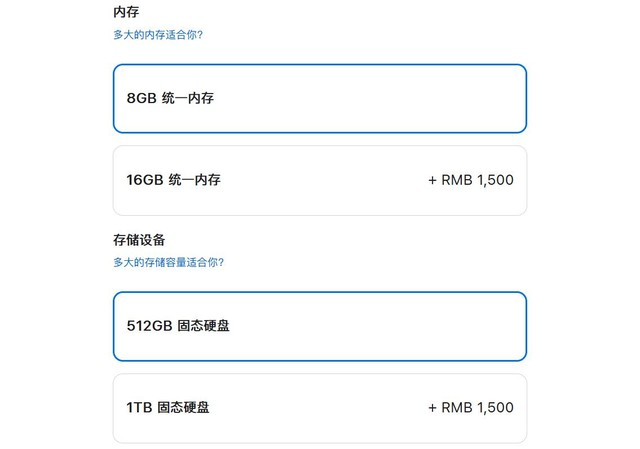
Task: Click the + RMB 1,500 price for 16GB memory
Action: [x=470, y=181]
